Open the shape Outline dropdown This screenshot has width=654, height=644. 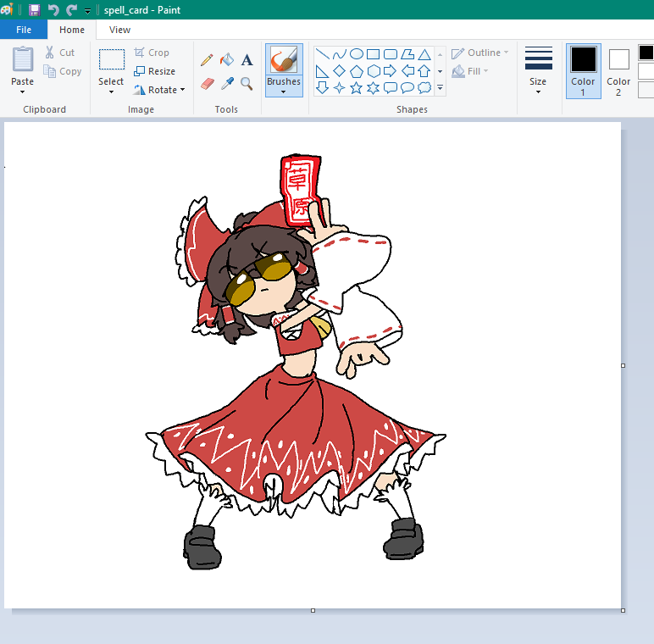click(x=480, y=53)
